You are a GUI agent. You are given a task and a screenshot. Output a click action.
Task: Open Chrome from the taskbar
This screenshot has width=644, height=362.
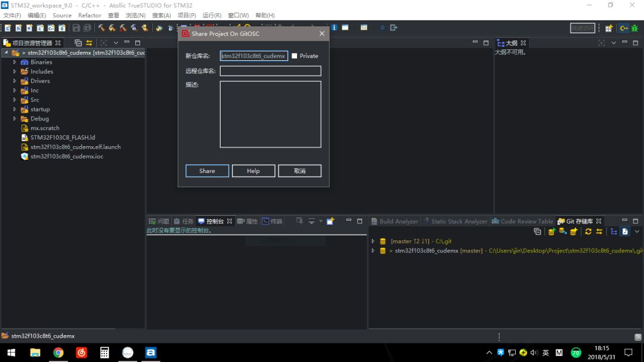click(x=58, y=352)
